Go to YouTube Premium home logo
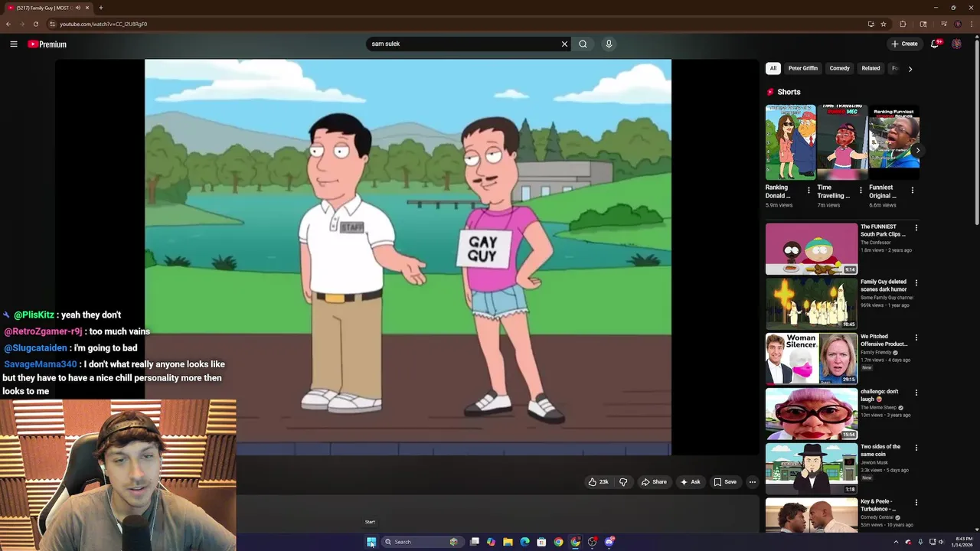 click(x=47, y=44)
